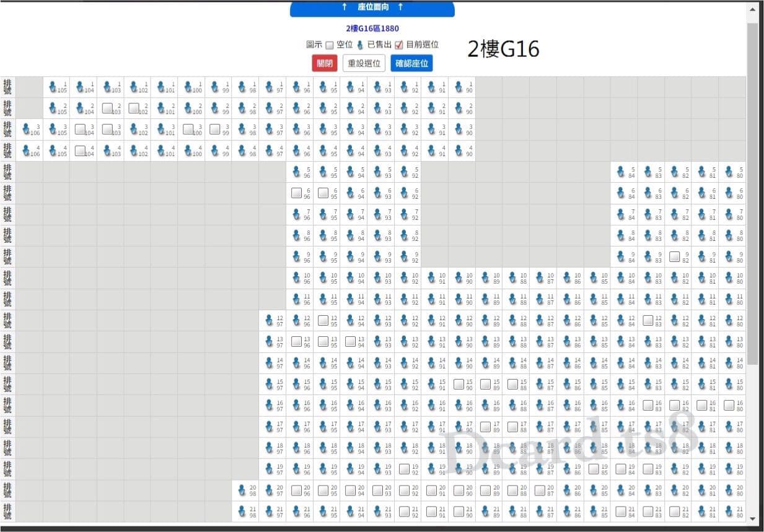Screen dimensions: 764x532
Task: Click the 已售出 person icon in legend
Action: click(x=360, y=45)
